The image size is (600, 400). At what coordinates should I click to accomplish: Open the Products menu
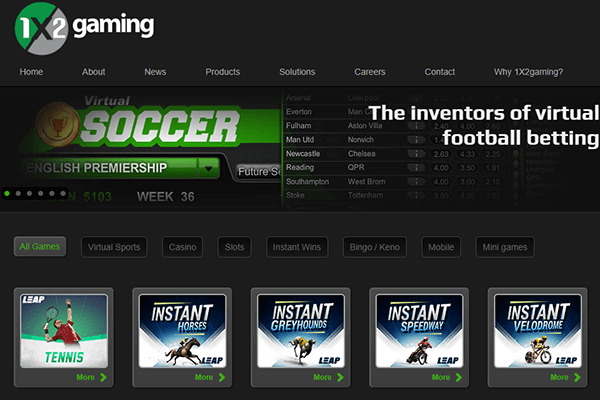[223, 72]
